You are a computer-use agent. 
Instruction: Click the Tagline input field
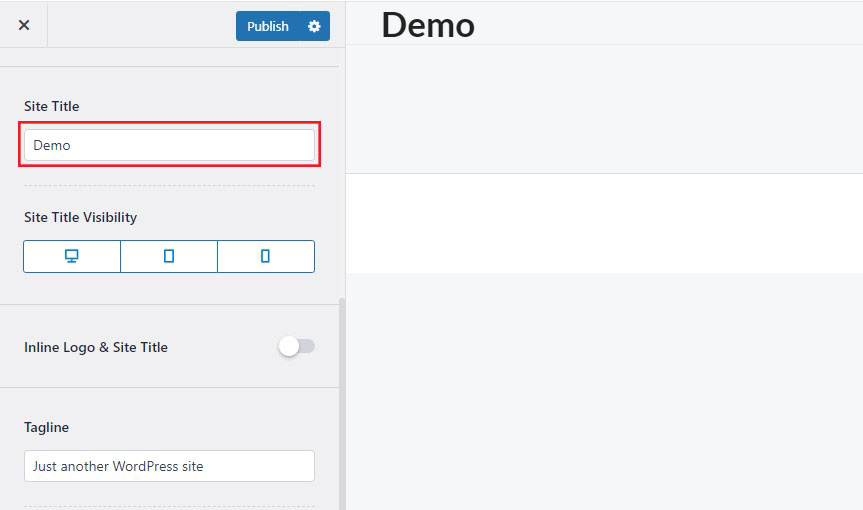click(x=170, y=466)
